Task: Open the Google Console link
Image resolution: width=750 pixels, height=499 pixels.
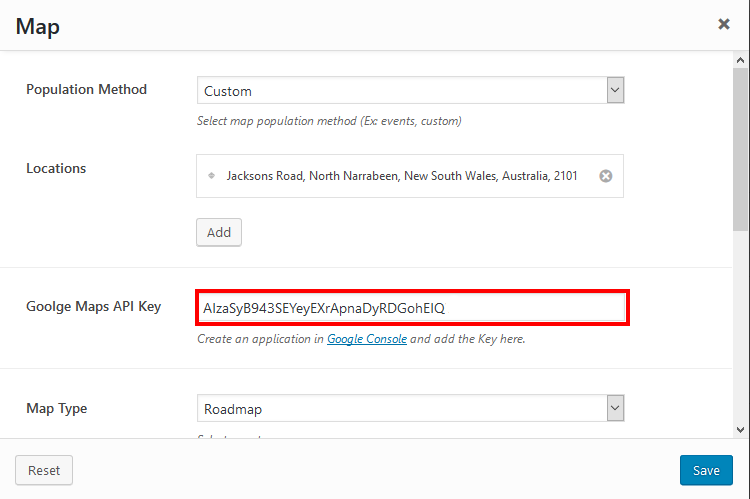Action: (367, 339)
